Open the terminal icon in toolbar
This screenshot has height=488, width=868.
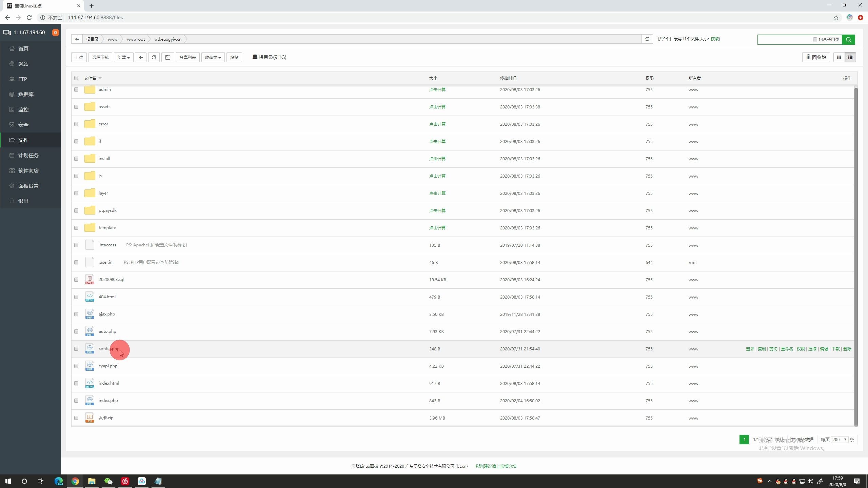point(168,57)
